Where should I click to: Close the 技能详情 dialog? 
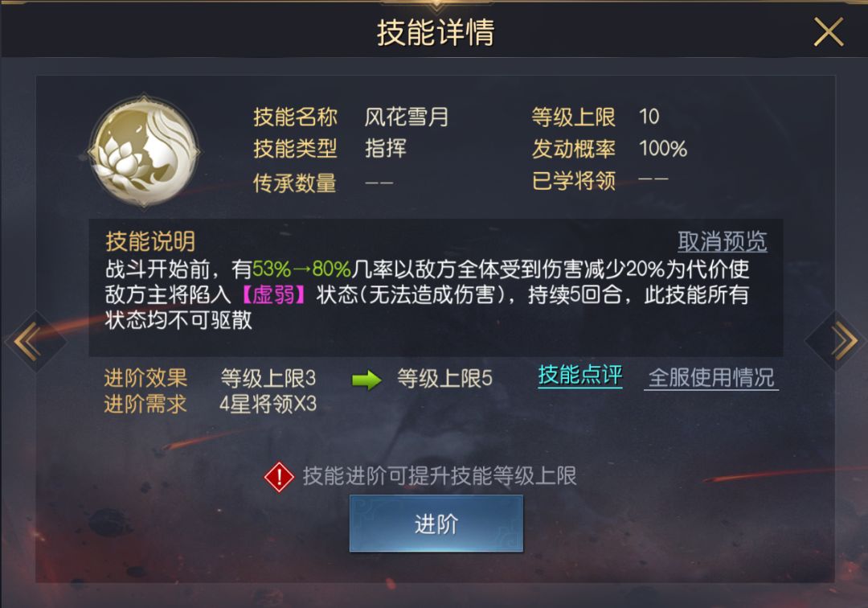click(828, 32)
